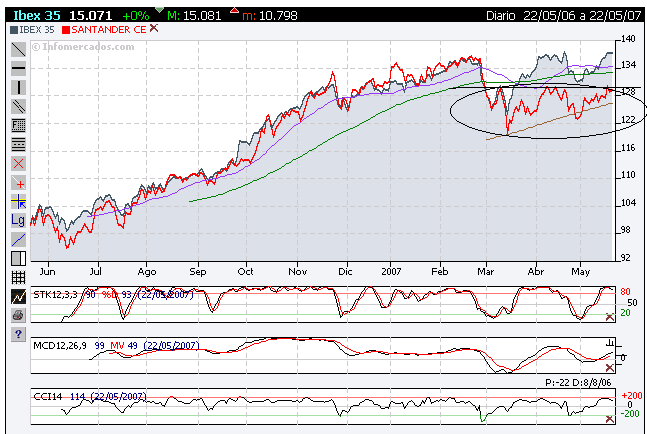Click the STK12,3,3 indicator label
Viewport: 647px width, 434px height.
[x=55, y=295]
